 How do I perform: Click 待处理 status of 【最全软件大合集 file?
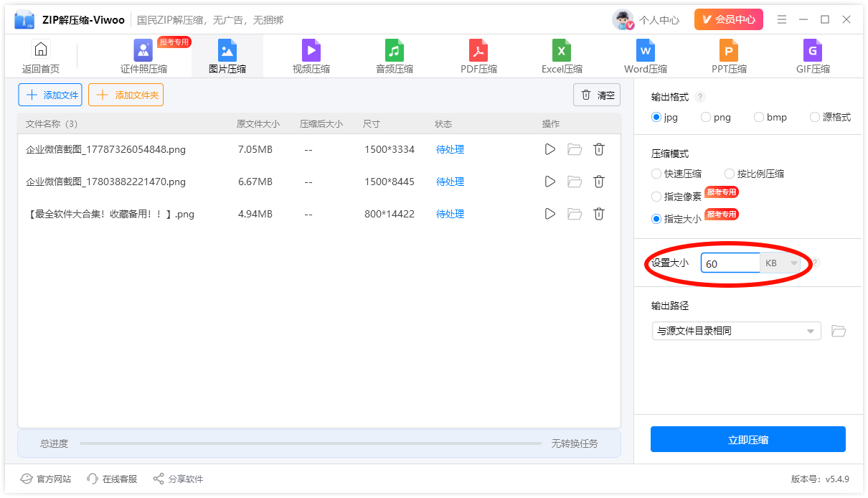pos(450,214)
